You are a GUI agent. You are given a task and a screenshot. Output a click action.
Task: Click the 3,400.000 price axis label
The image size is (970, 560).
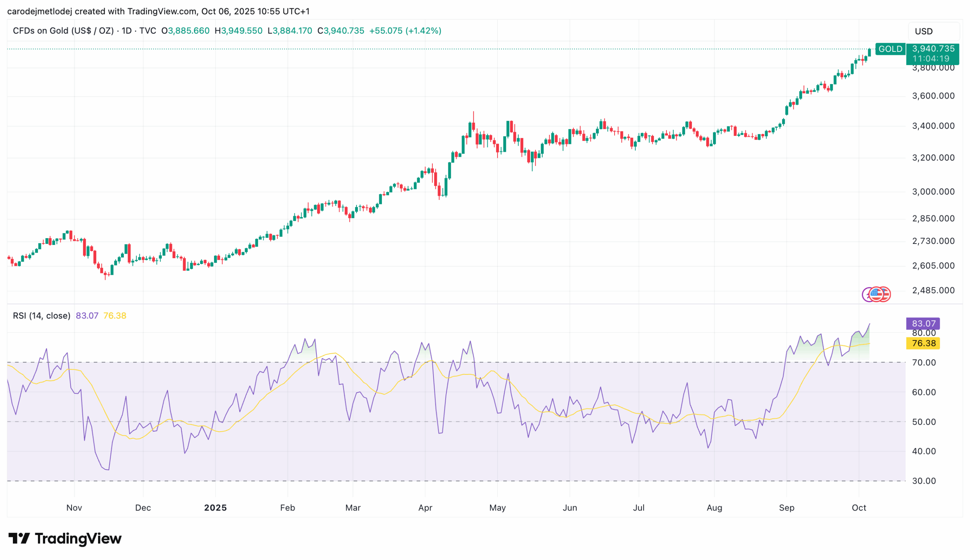click(933, 126)
